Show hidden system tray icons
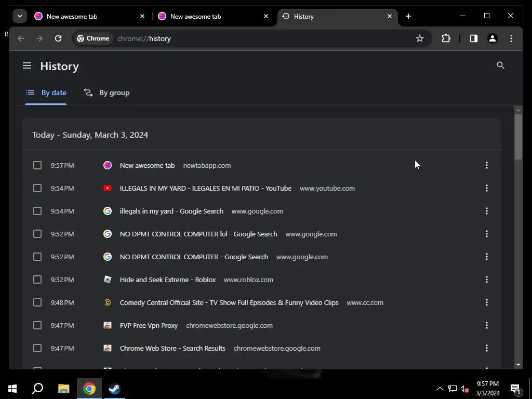 (x=440, y=389)
